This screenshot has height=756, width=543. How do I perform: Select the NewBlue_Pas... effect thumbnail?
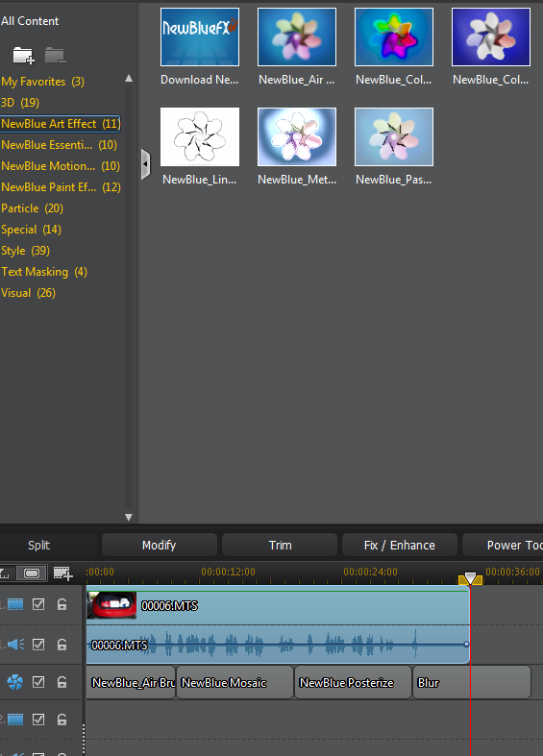click(x=393, y=137)
